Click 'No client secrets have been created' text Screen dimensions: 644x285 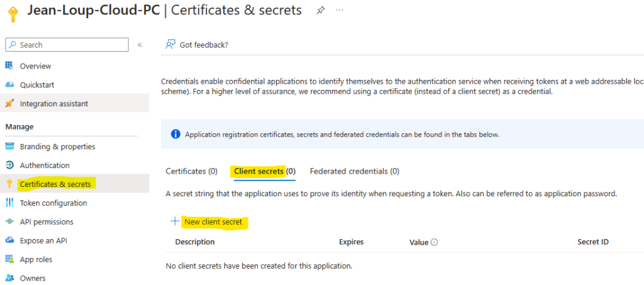[258, 265]
